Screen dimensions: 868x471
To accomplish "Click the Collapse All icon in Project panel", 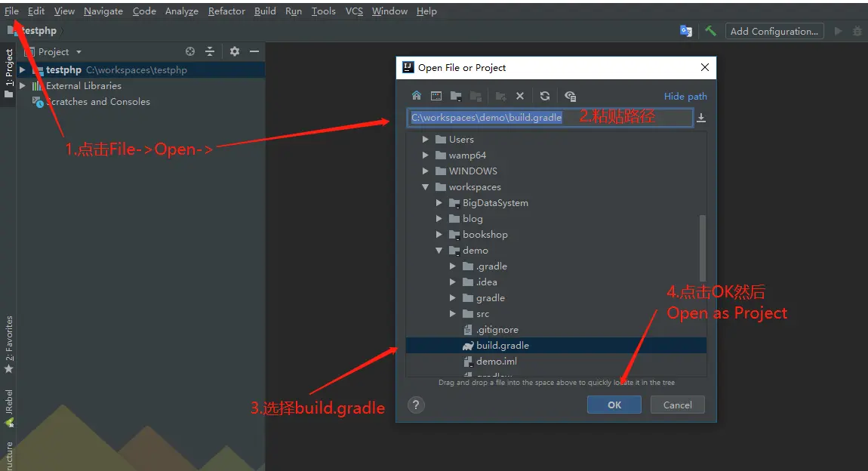I will tap(210, 51).
